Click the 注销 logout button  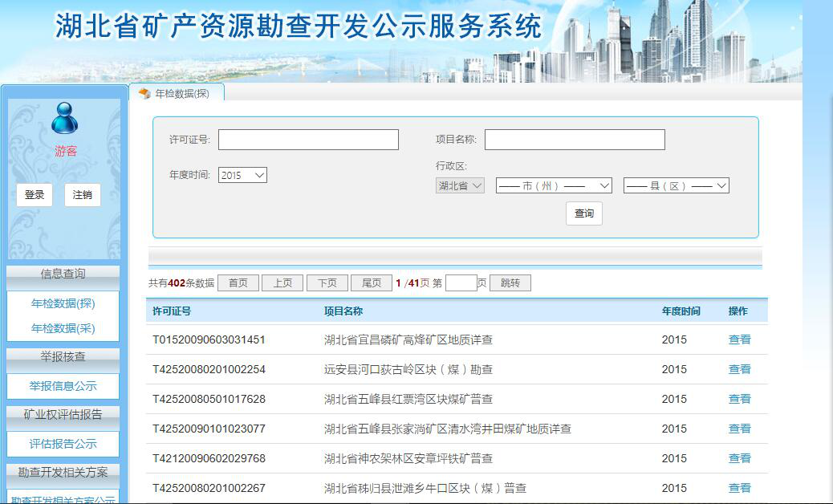coord(83,195)
